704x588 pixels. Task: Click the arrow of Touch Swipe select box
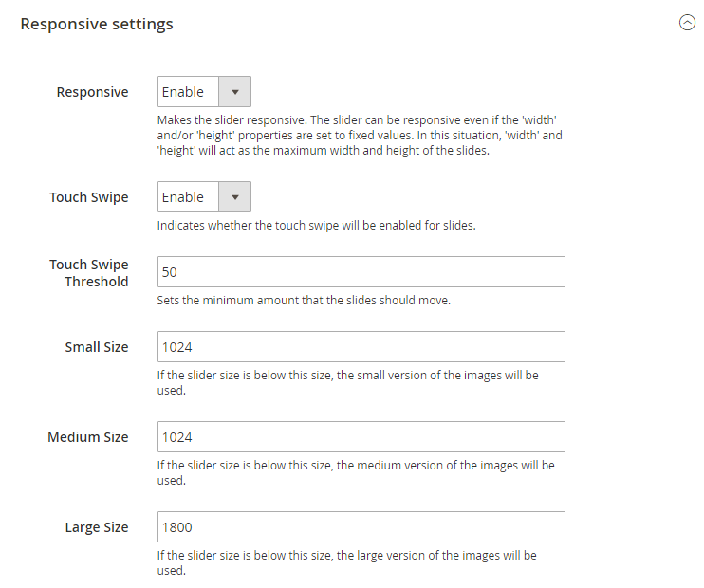(x=234, y=196)
